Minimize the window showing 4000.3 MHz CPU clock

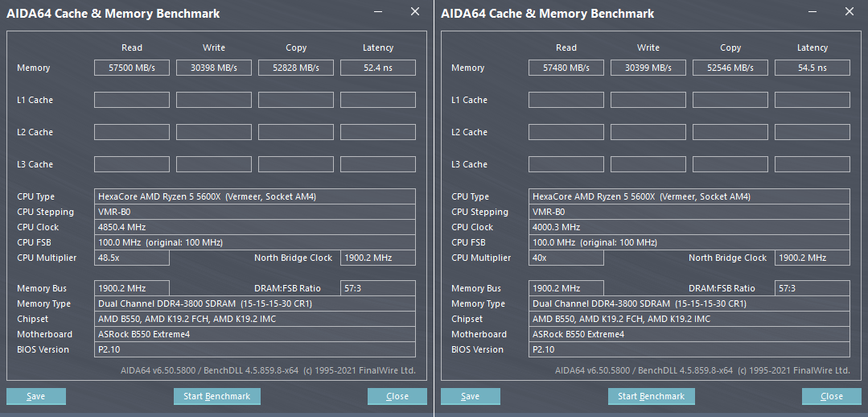812,12
